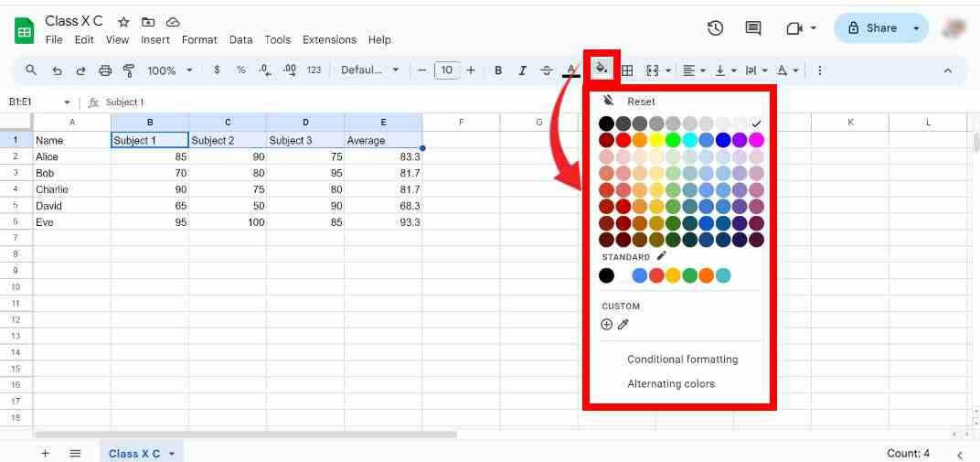The width and height of the screenshot is (980, 462).
Task: Open the zoom 100% dropdown
Action: point(170,70)
